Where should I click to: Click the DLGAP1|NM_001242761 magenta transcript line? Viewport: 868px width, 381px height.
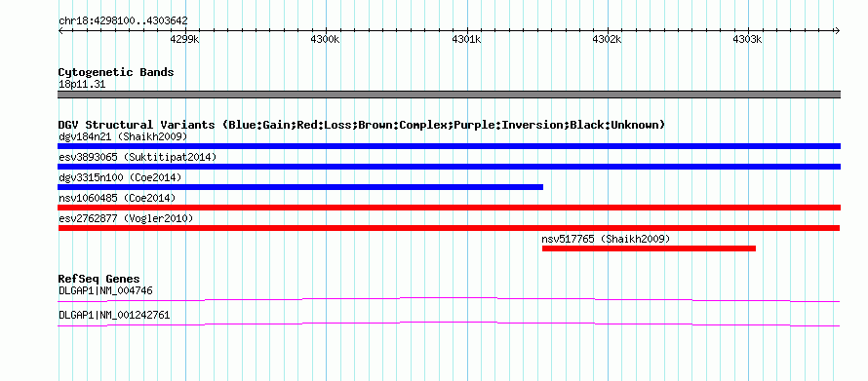pos(449,324)
